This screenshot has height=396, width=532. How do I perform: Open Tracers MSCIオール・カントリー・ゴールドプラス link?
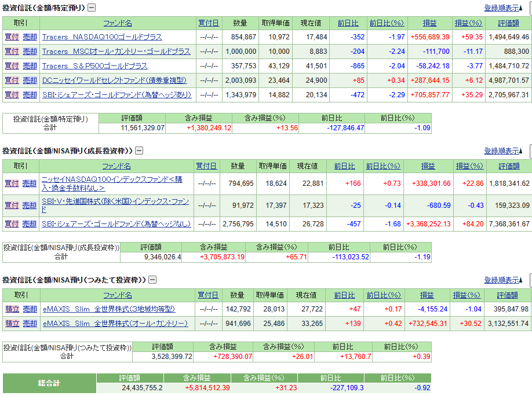[116, 52]
